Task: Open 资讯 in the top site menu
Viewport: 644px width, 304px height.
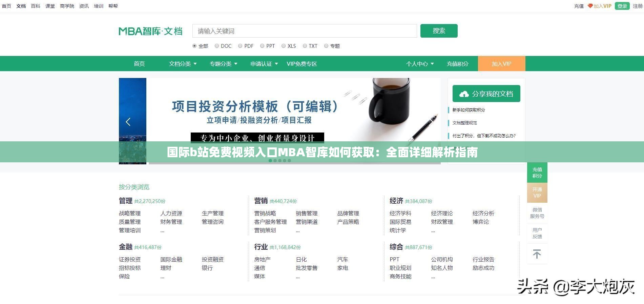Action: coord(84,6)
